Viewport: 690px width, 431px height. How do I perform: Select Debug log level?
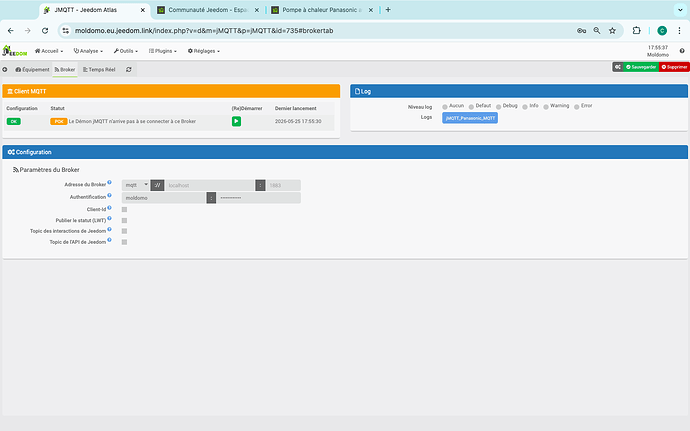499,107
